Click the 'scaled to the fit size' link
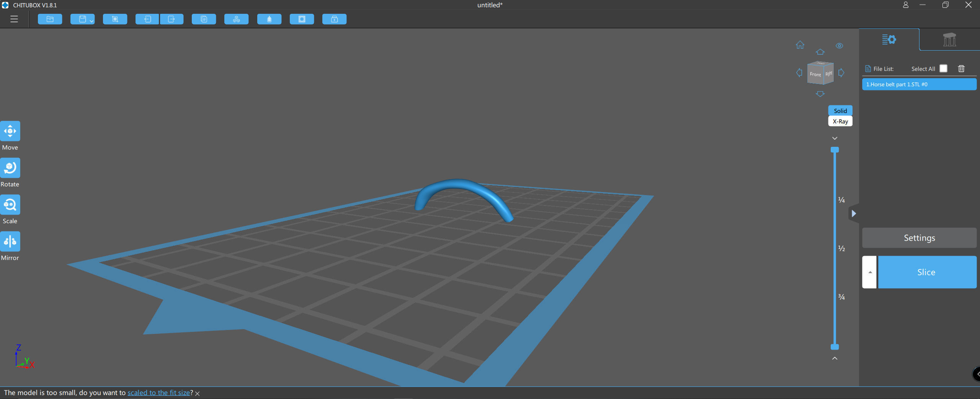980x399 pixels. [x=159, y=392]
